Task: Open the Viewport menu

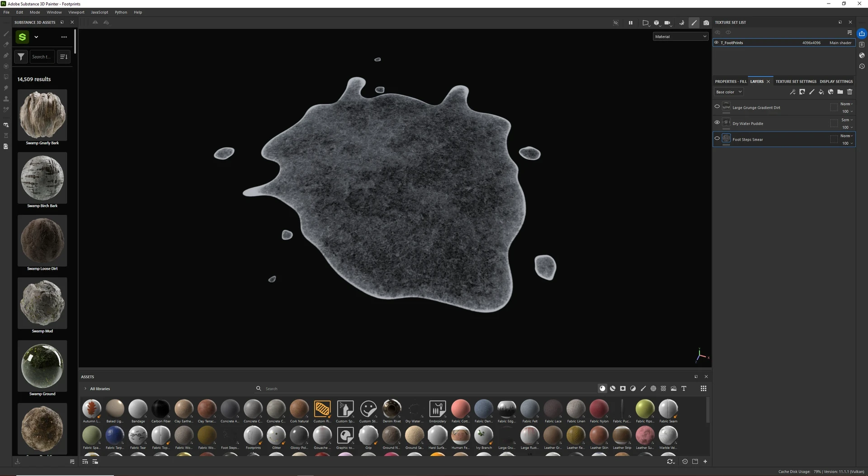Action: click(76, 12)
